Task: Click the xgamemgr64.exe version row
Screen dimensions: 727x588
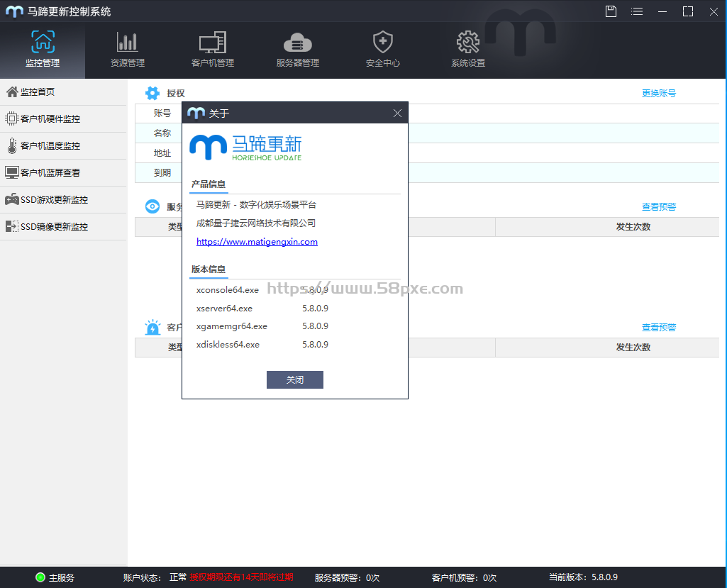Action: [262, 326]
